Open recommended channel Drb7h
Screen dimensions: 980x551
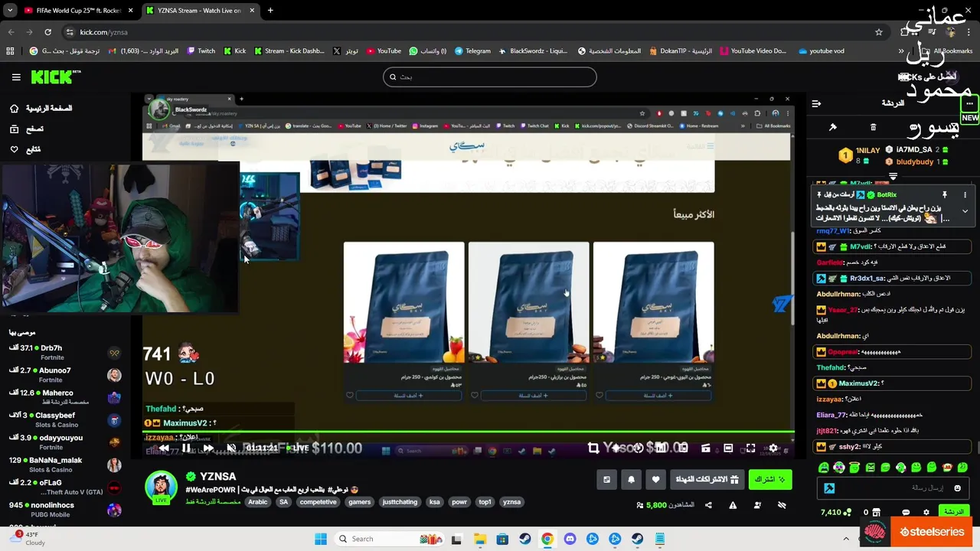click(x=66, y=352)
